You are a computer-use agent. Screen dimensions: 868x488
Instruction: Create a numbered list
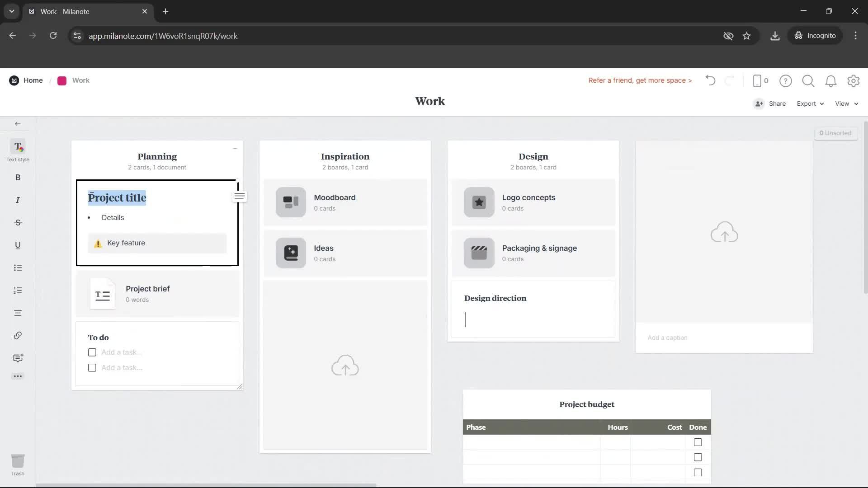18,290
